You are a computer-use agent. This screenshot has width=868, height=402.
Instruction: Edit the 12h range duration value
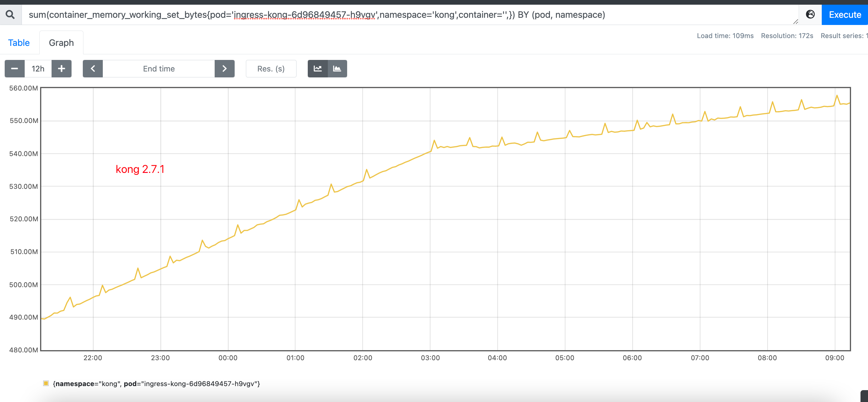(x=38, y=68)
